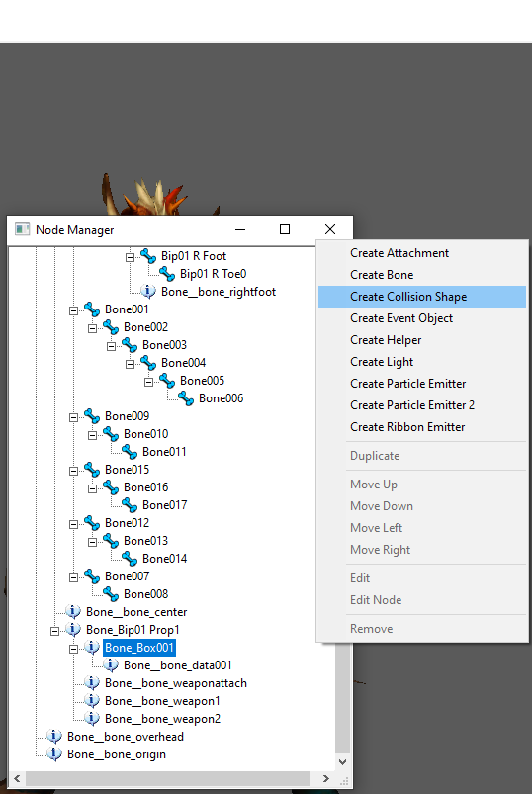Click the helper icon of Bone_Bip01 Prop1
Image resolution: width=532 pixels, height=794 pixels.
(x=73, y=630)
